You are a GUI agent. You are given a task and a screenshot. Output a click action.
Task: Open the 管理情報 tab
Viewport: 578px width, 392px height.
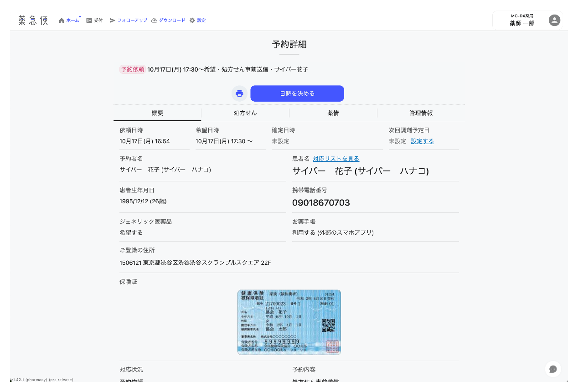coord(421,113)
